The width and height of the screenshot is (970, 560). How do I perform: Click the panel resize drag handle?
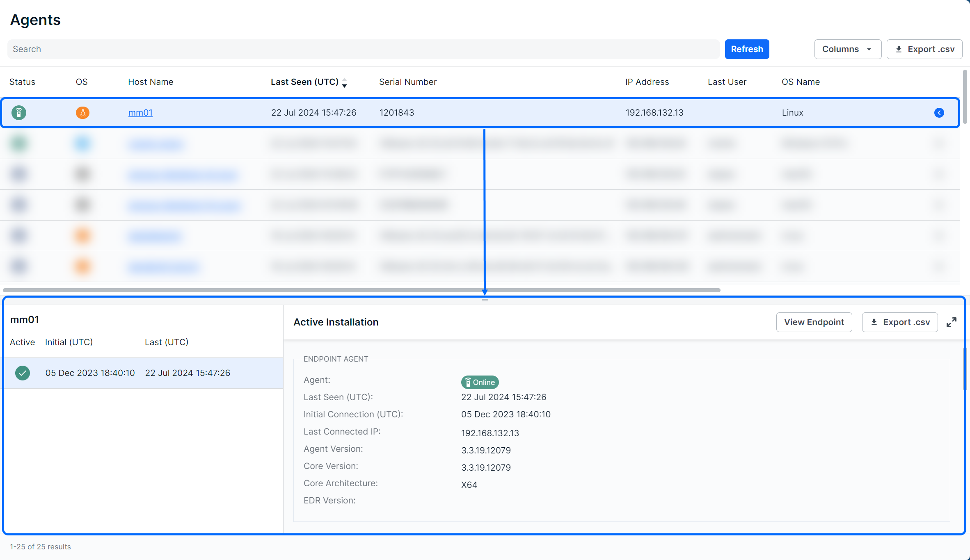point(485,300)
